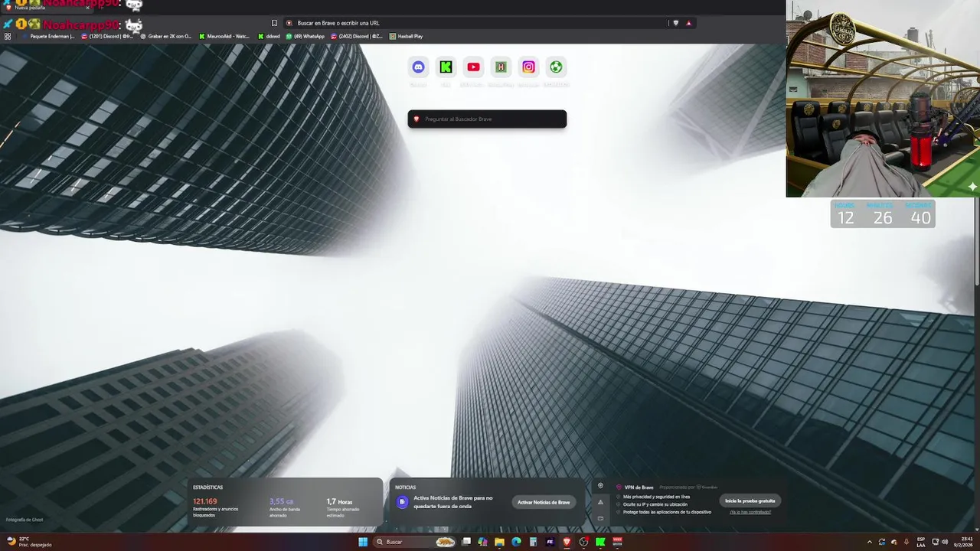
Task: Open Paquete Enderman bookmark
Action: click(49, 36)
